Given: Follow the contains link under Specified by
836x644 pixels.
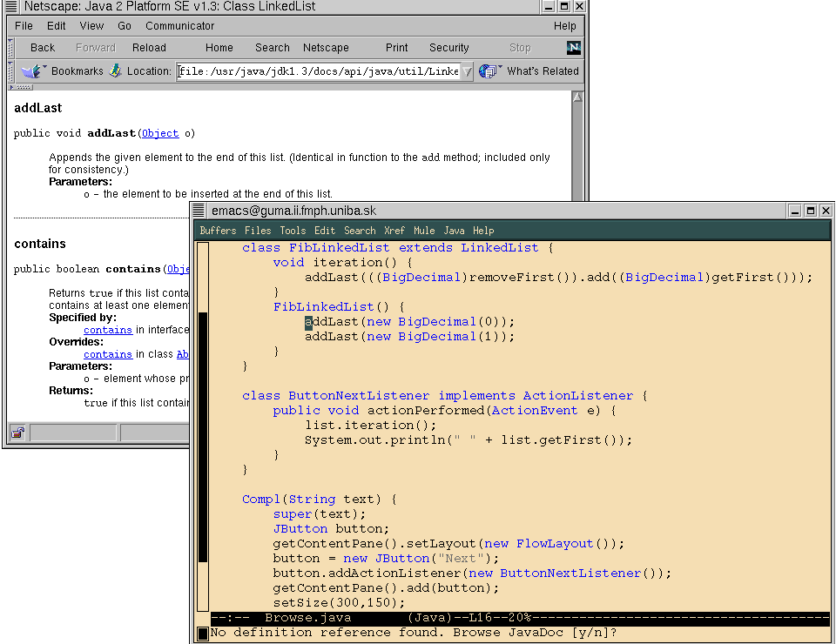Looking at the screenshot, I should coord(107,330).
